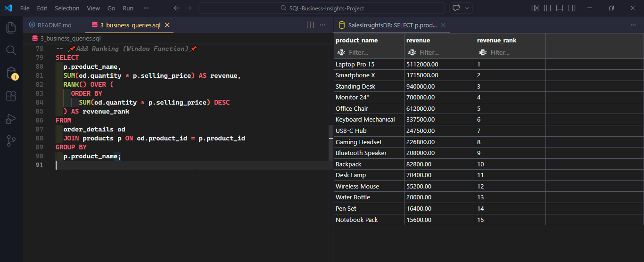The width and height of the screenshot is (644, 262).
Task: Expand the overflow menu in menu bar
Action: pyautogui.click(x=146, y=8)
